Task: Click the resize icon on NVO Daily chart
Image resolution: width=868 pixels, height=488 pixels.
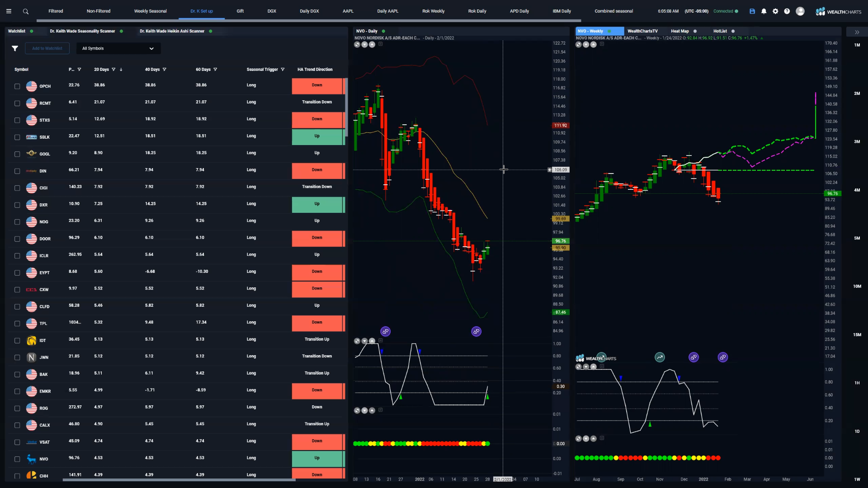Action: 357,44
